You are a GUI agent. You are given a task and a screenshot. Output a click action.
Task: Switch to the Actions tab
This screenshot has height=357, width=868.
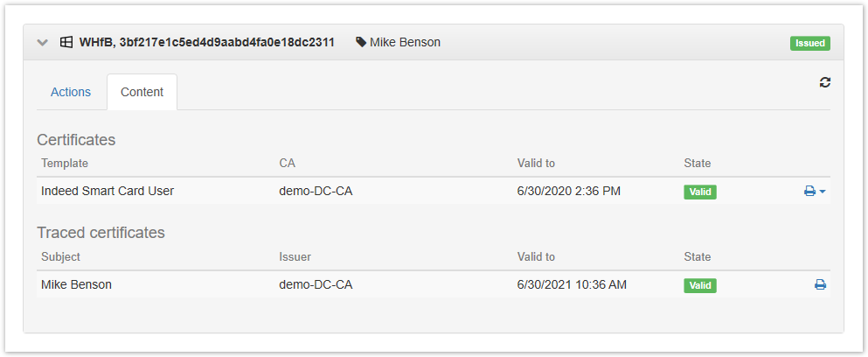(71, 92)
